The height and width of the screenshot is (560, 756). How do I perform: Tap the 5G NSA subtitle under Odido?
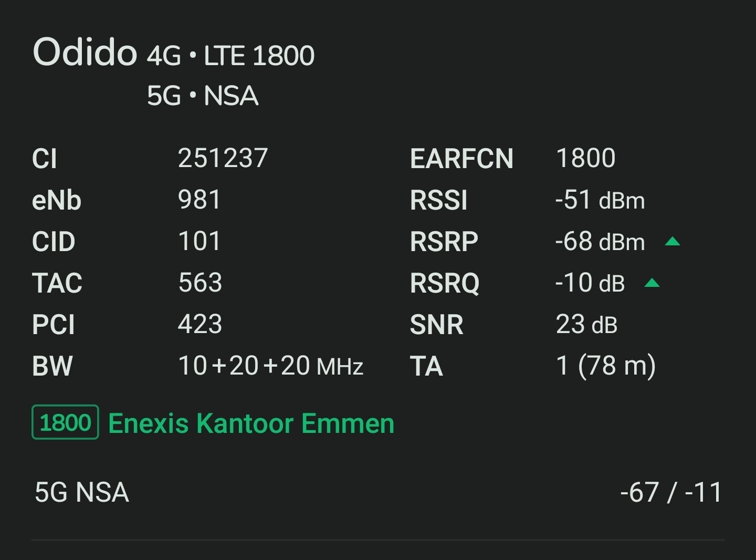(x=203, y=96)
